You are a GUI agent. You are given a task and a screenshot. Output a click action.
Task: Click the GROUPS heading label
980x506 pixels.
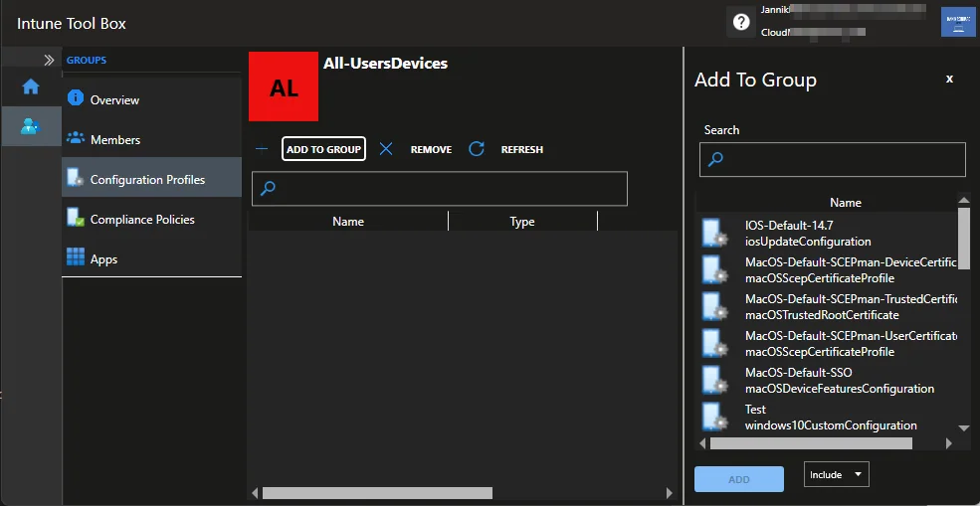coord(87,61)
